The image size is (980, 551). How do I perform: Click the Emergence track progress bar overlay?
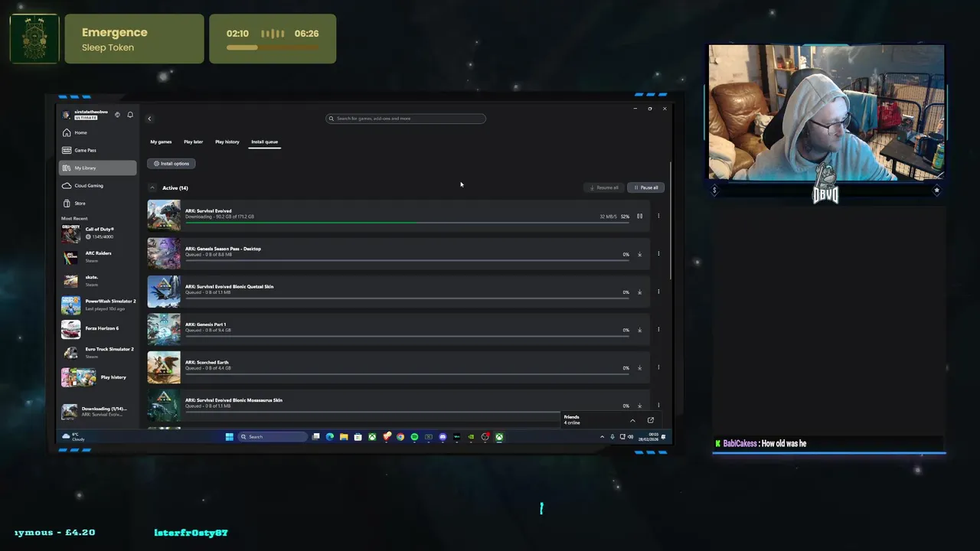coord(273,47)
